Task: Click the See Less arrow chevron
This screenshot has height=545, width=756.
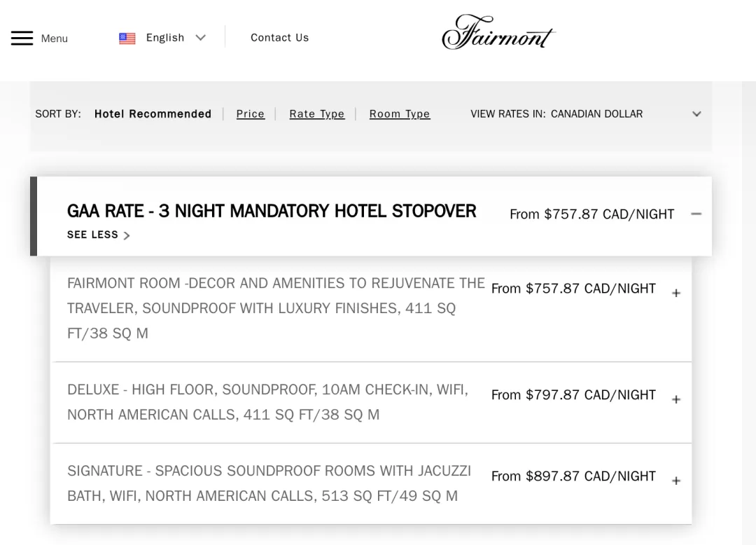Action: pos(127,235)
